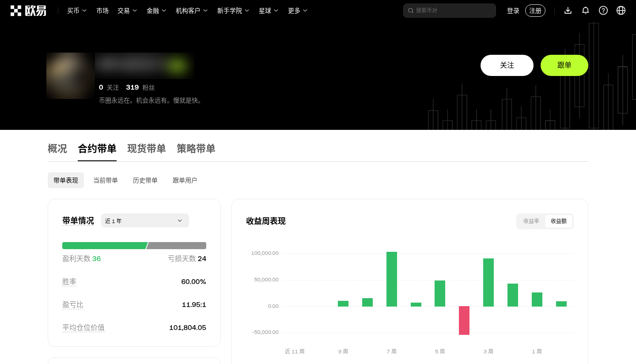Image resolution: width=636 pixels, height=364 pixels.
Task: Click the 关注 follow button
Action: (507, 65)
